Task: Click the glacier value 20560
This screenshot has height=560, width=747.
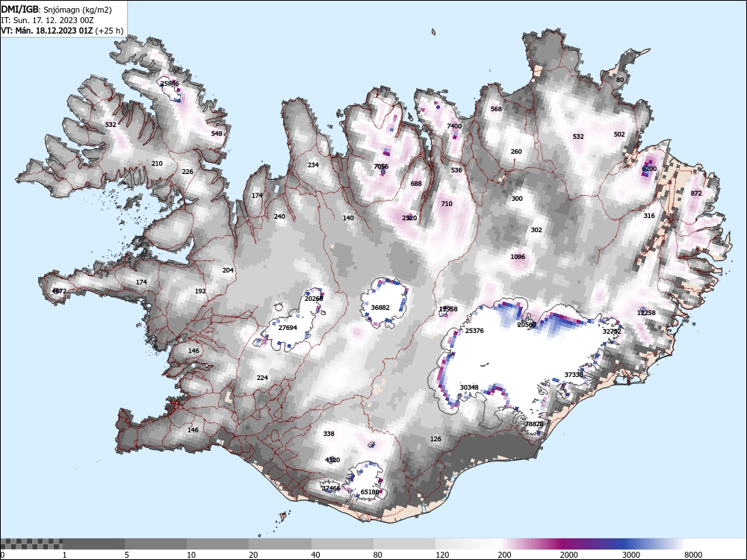Action: 527,325
